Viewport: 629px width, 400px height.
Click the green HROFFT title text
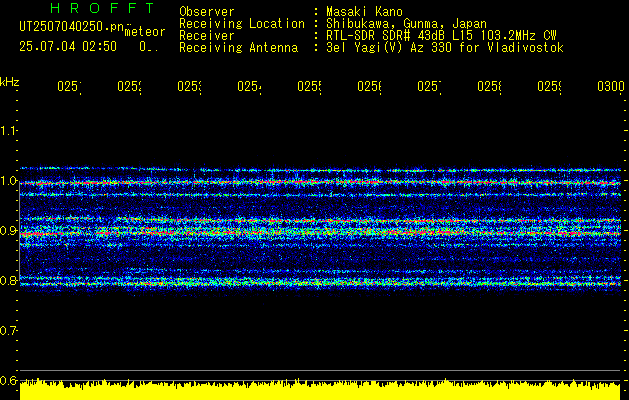click(103, 8)
